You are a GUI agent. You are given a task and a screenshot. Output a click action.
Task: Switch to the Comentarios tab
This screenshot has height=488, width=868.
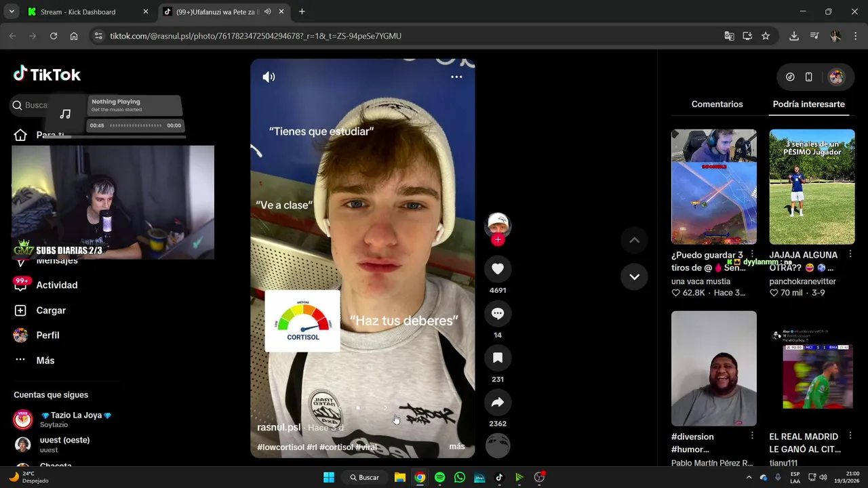pyautogui.click(x=717, y=104)
